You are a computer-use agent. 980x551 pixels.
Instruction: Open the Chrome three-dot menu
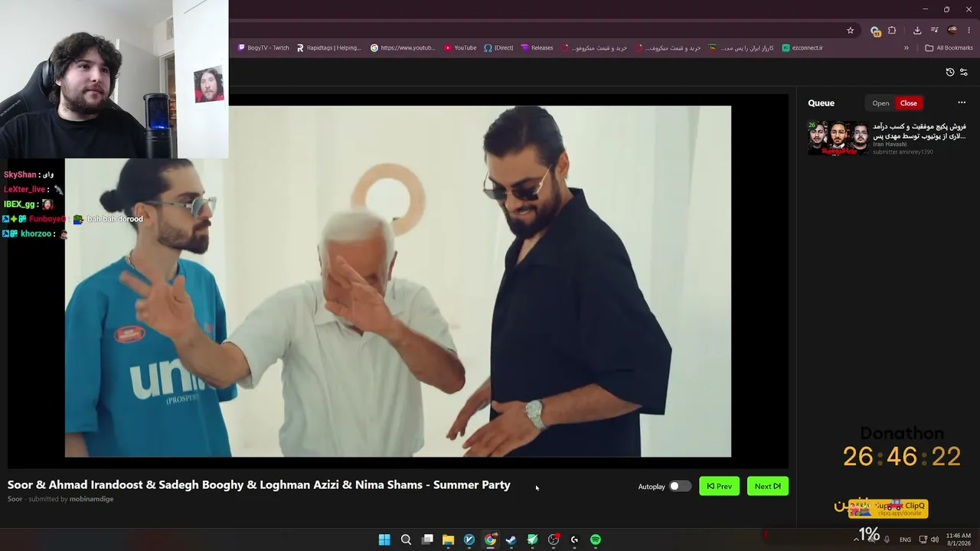[x=969, y=31]
